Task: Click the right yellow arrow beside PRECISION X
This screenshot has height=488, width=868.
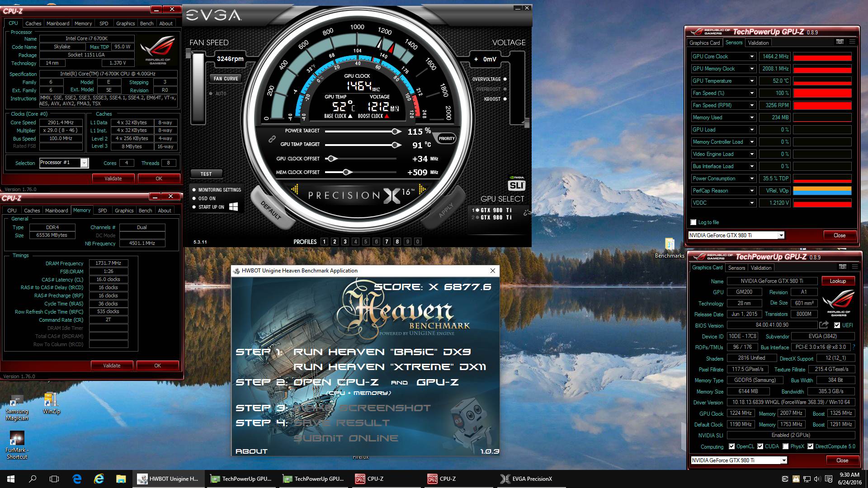Action: tap(423, 189)
